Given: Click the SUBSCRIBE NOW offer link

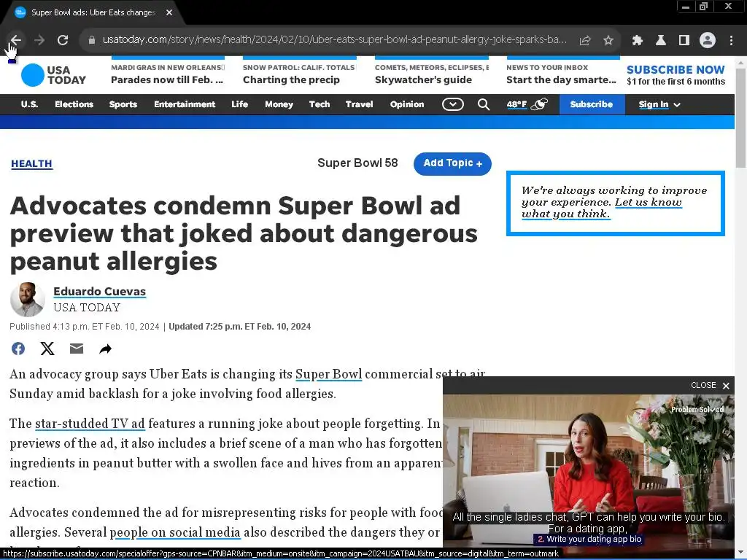Looking at the screenshot, I should pos(676,75).
